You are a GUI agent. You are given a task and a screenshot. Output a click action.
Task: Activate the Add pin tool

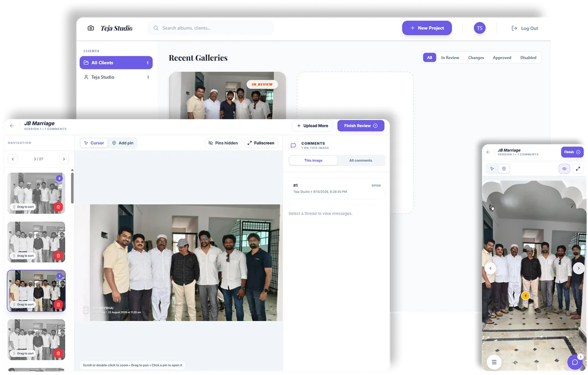[122, 143]
